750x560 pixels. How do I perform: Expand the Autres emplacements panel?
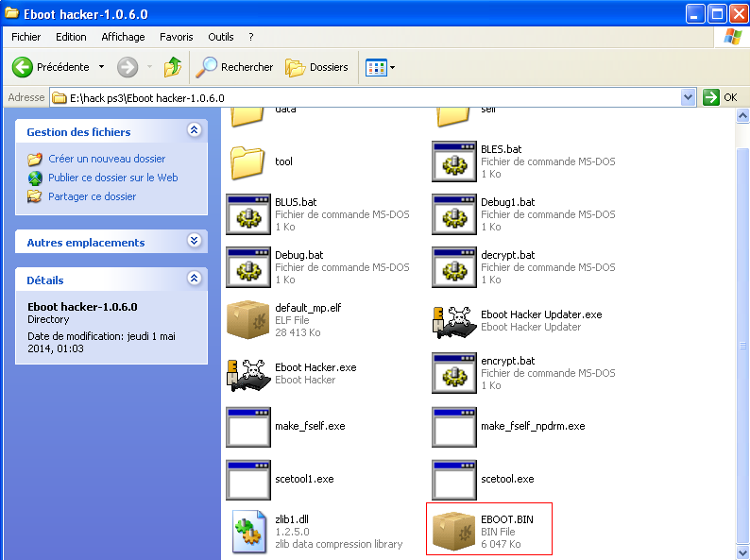tap(195, 240)
